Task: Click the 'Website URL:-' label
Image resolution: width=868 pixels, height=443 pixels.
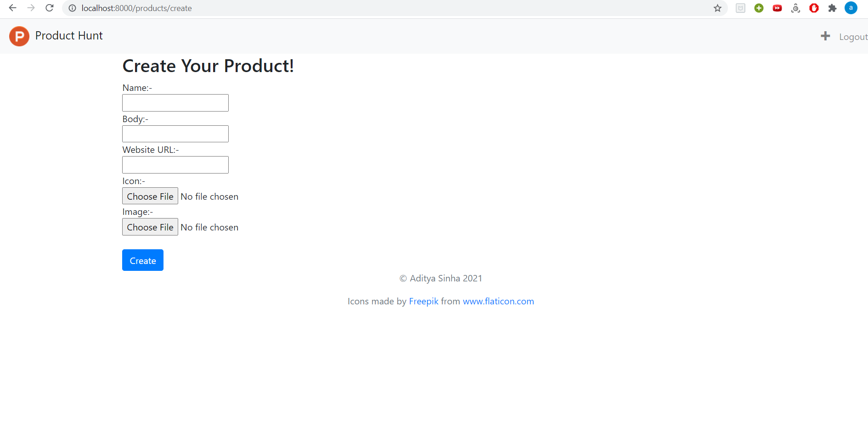Action: pos(151,150)
